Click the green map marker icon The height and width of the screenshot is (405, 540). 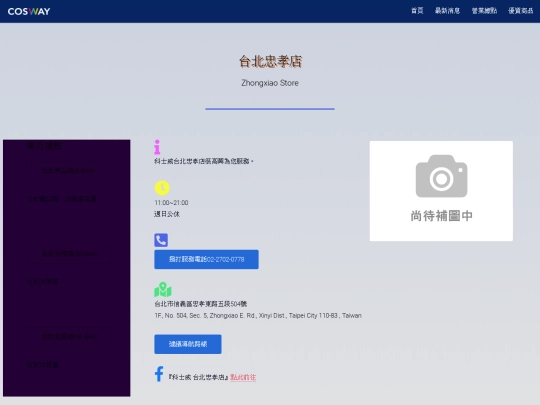point(163,290)
